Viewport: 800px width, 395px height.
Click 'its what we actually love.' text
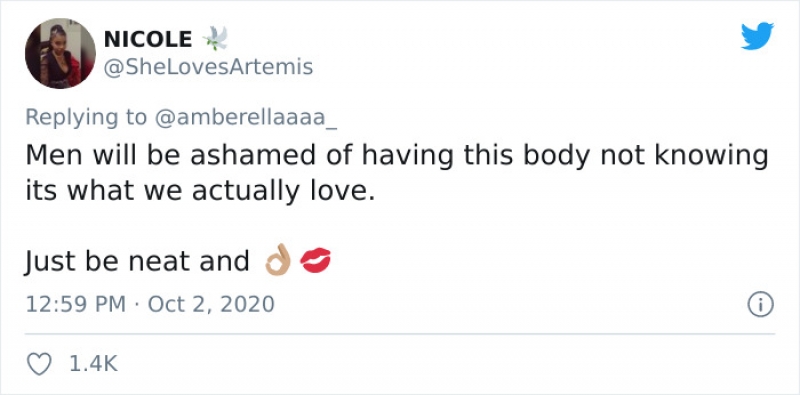(x=200, y=192)
